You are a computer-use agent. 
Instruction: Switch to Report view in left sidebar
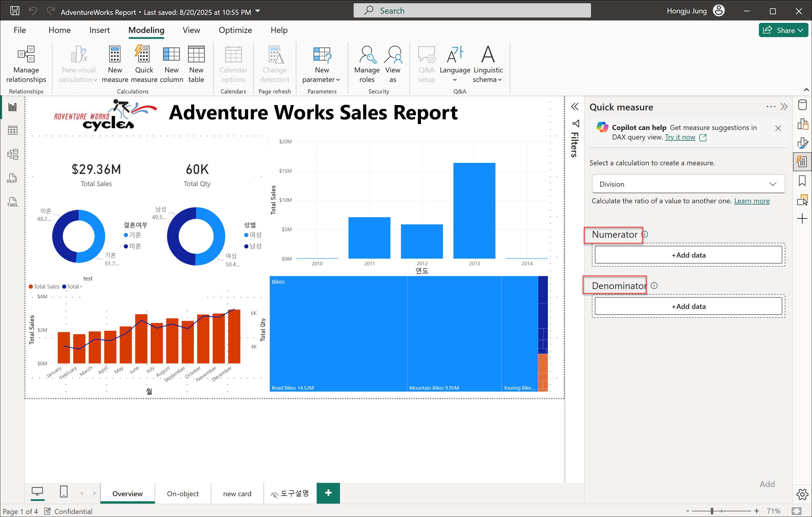[x=13, y=107]
